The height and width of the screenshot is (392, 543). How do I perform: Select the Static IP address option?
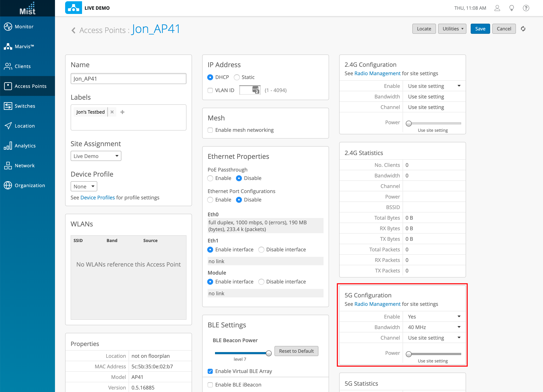pos(237,77)
